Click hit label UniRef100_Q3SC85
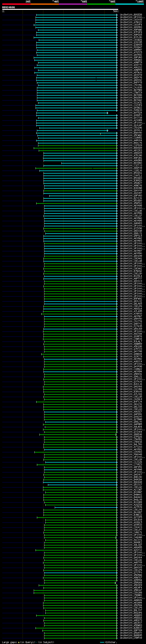This screenshot has height=644, width=146. click(x=131, y=42)
